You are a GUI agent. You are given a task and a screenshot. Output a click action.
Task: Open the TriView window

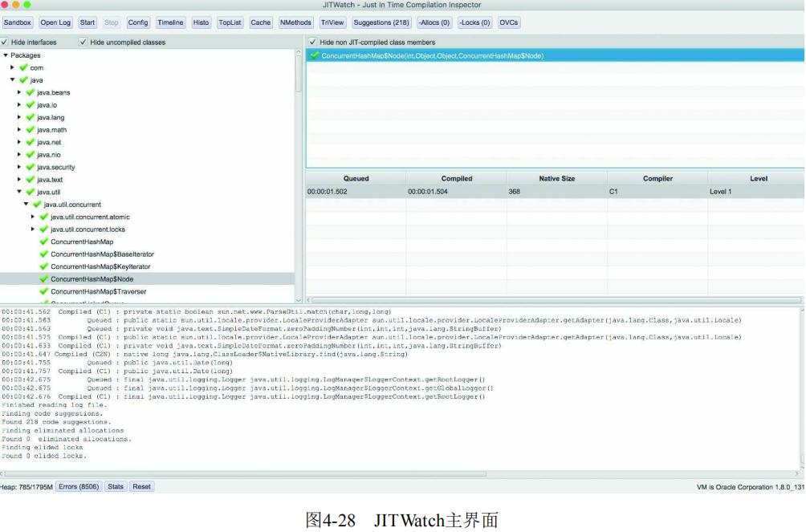point(332,22)
